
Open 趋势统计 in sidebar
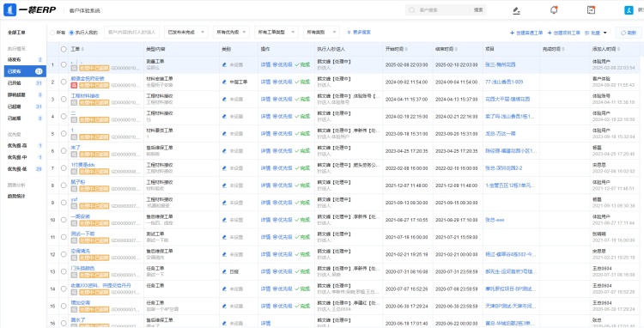click(16, 197)
